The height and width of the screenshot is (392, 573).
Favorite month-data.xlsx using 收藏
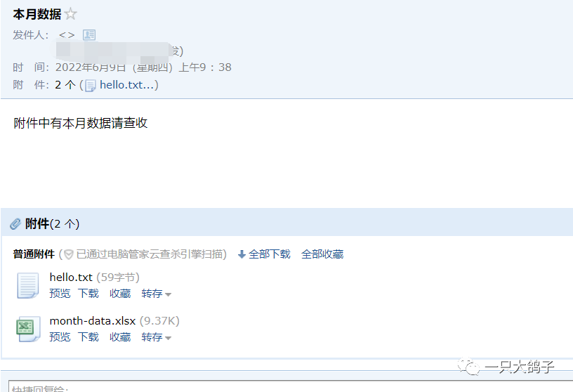click(120, 337)
